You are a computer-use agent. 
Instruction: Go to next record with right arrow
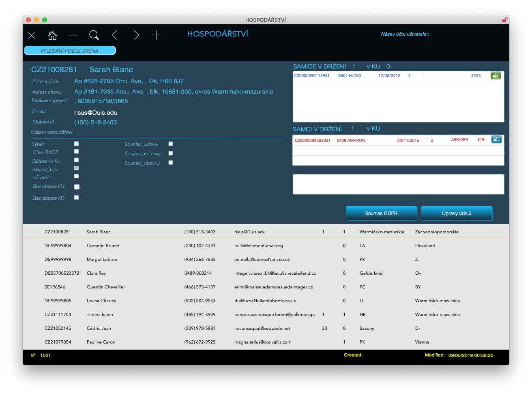tap(136, 35)
